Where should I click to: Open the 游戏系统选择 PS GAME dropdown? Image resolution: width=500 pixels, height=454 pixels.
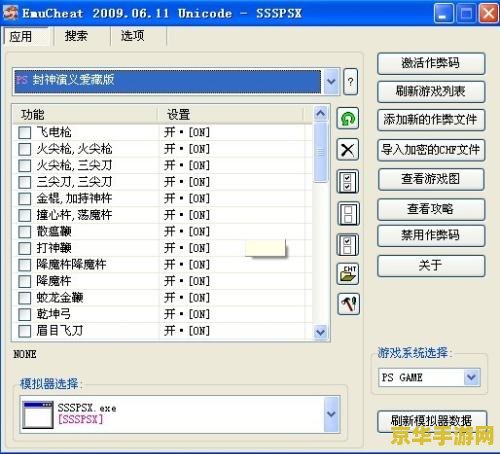tap(471, 377)
